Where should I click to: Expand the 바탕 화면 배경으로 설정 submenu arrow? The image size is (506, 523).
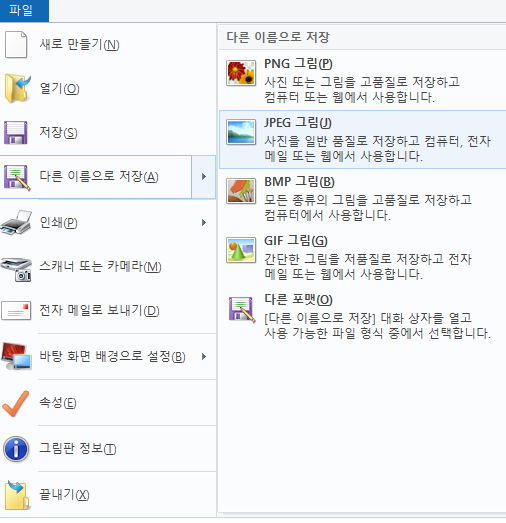[204, 357]
